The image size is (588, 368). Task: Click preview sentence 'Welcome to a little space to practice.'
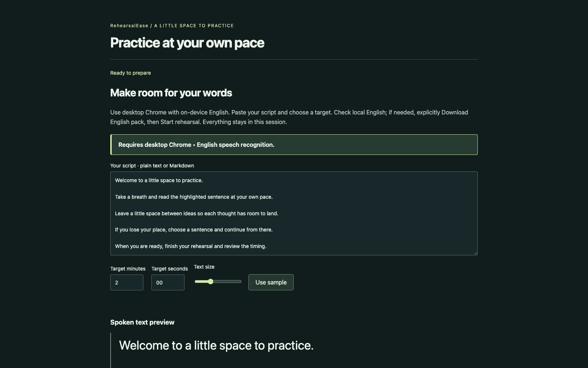pyautogui.click(x=216, y=345)
